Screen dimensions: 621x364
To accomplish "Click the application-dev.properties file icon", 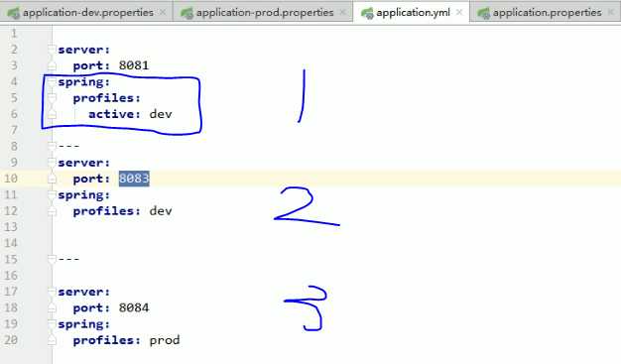I will 14,13.
